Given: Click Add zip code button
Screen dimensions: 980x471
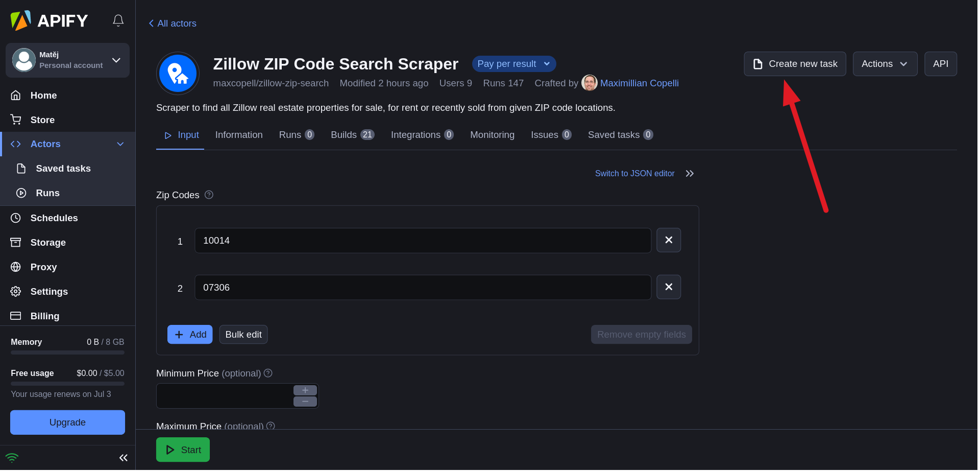Looking at the screenshot, I should point(190,335).
